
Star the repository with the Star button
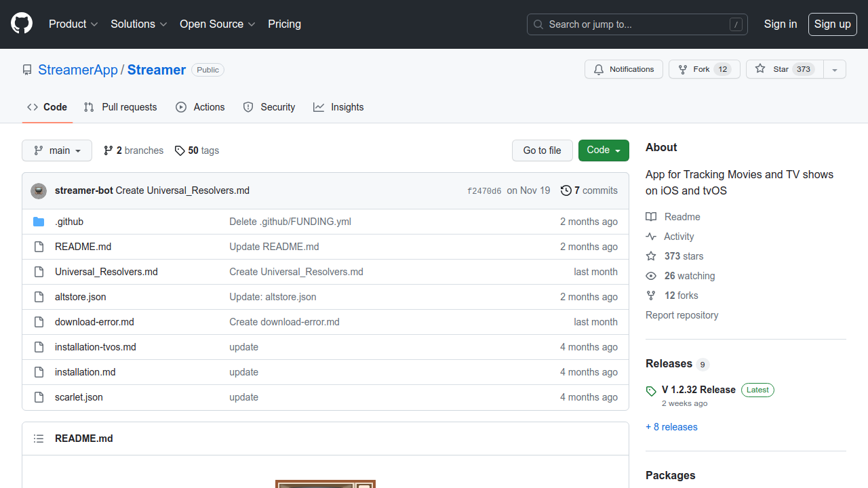click(x=785, y=69)
